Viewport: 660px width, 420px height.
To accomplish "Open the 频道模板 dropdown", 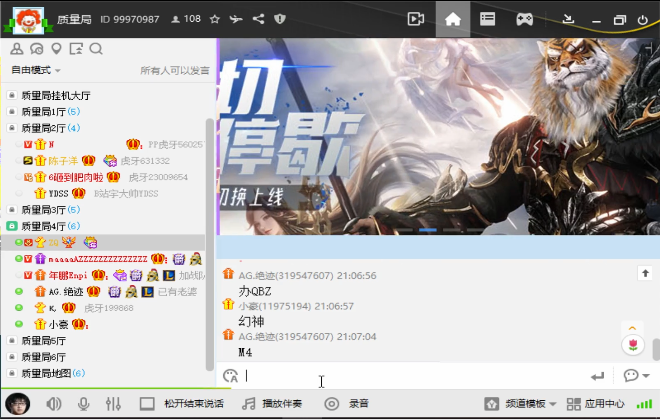I will coord(520,404).
